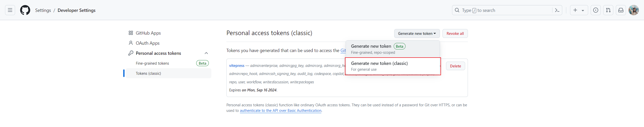Click the user profile avatar
The height and width of the screenshot is (127, 644).
point(633,10)
